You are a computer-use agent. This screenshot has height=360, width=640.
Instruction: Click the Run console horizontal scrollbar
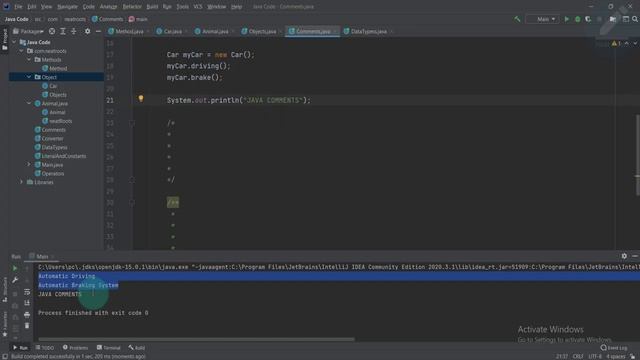(x=196, y=339)
